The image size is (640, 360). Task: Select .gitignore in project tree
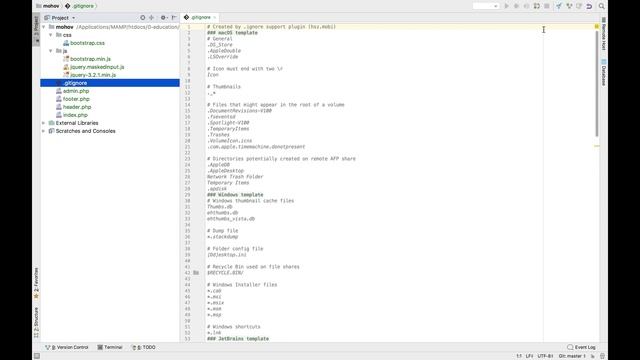[110, 83]
